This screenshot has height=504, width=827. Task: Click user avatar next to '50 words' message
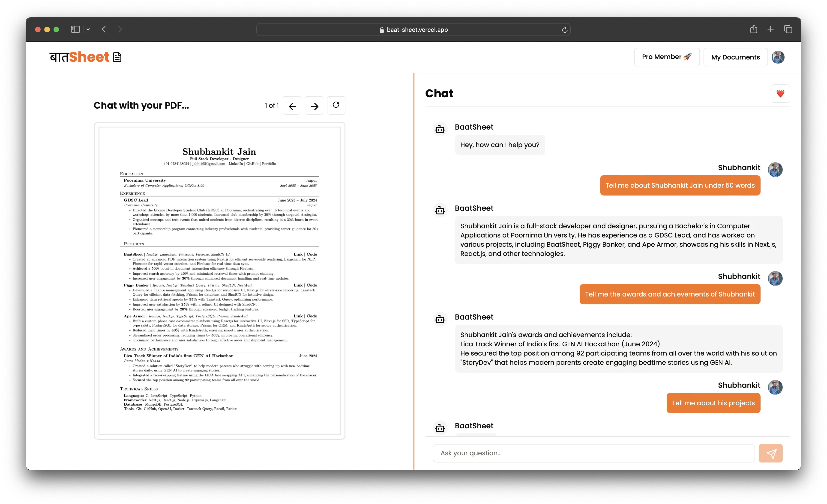pos(775,170)
